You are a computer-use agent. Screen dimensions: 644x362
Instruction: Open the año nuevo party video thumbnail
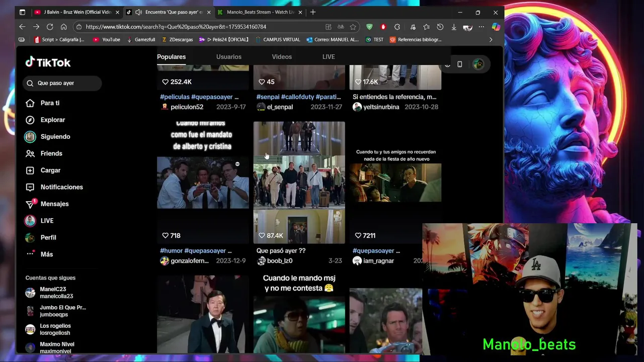click(x=395, y=183)
